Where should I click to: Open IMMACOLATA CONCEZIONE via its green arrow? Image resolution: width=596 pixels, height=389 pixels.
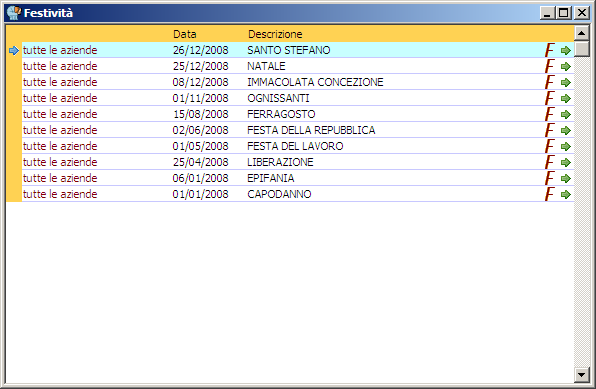(x=566, y=82)
